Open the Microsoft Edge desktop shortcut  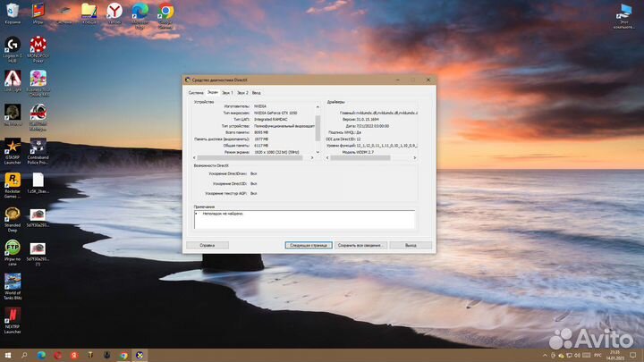[x=140, y=15]
